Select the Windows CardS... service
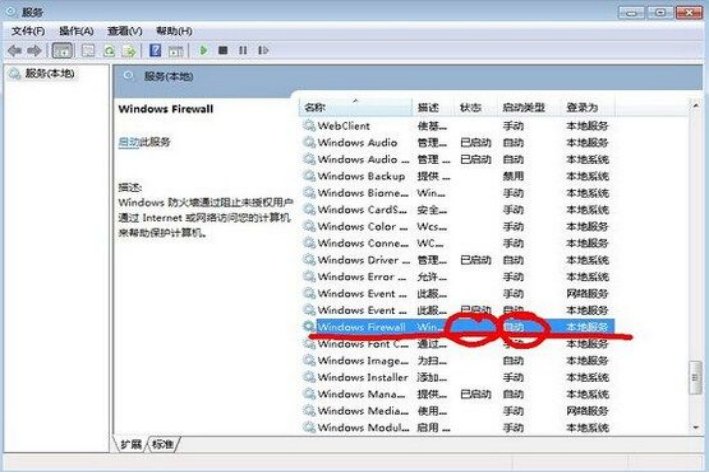The height and width of the screenshot is (473, 709). pos(457,209)
